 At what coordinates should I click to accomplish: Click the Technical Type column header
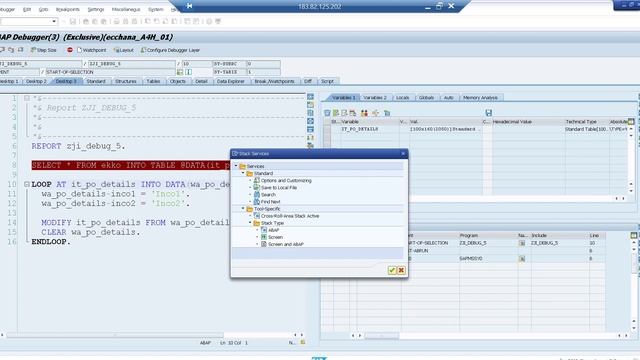pos(586,122)
